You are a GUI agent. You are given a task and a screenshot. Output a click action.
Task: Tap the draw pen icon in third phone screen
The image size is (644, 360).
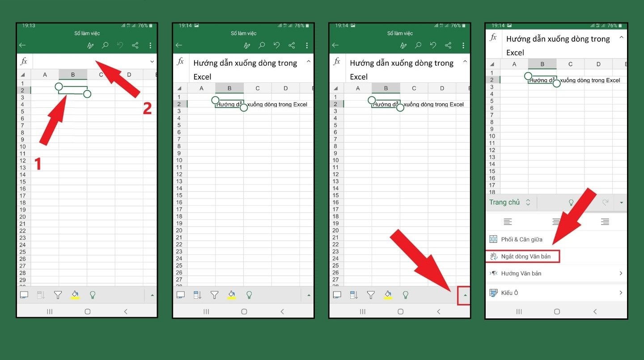point(403,45)
